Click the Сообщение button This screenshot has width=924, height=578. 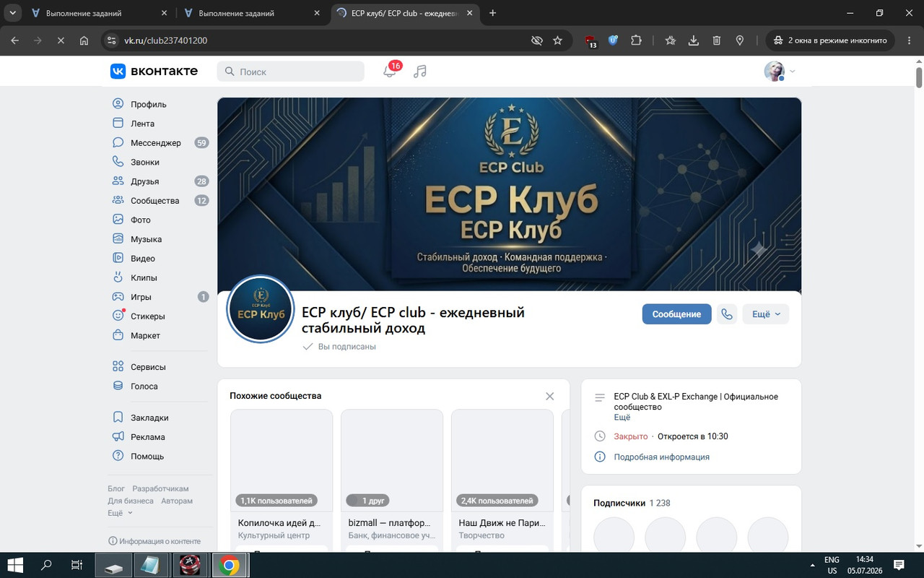(x=676, y=314)
